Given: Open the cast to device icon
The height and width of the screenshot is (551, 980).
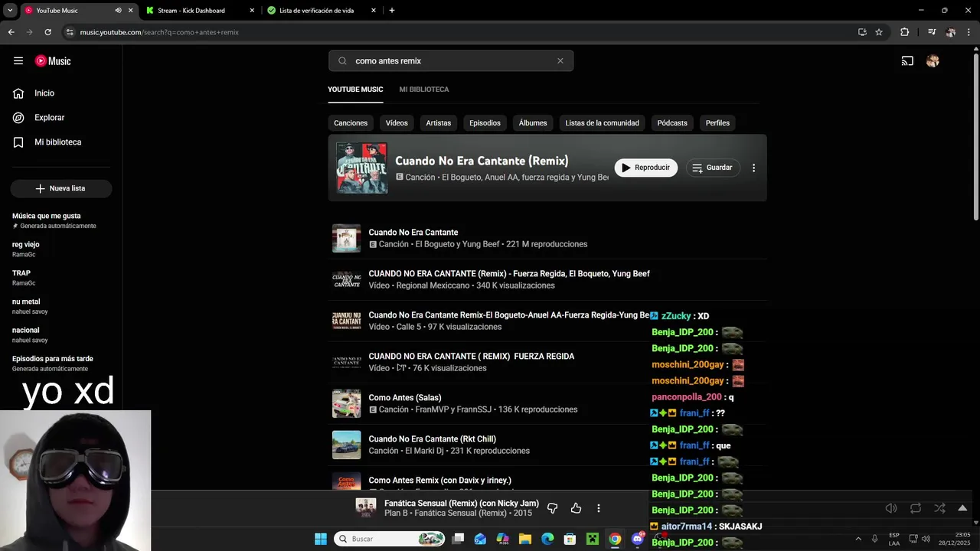Looking at the screenshot, I should (907, 61).
